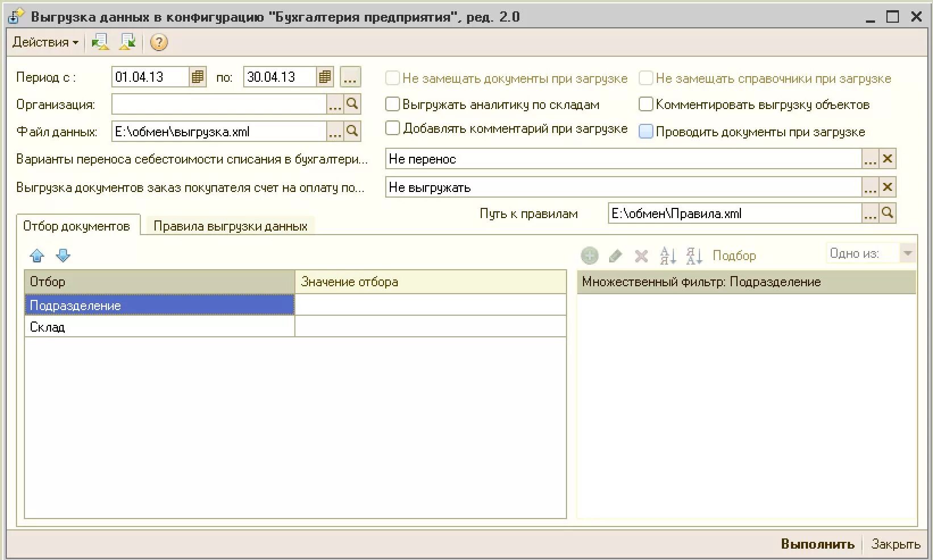Image resolution: width=933 pixels, height=560 pixels.
Task: Check Проводить документы при загрузке
Action: [x=646, y=131]
